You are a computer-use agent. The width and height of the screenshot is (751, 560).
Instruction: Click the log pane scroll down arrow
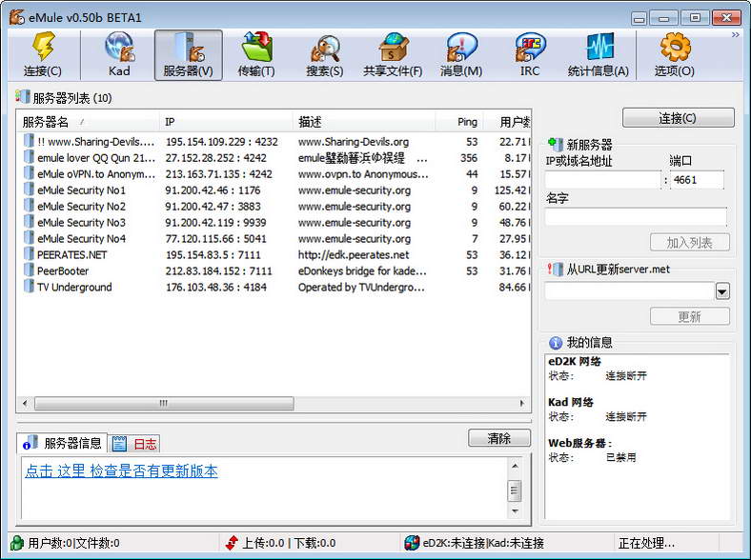click(x=515, y=511)
